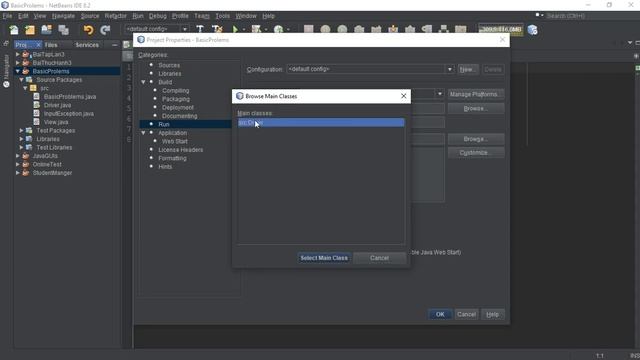Image resolution: width=640 pixels, height=360 pixels.
Task: Select the Packaging category
Action: (176, 99)
